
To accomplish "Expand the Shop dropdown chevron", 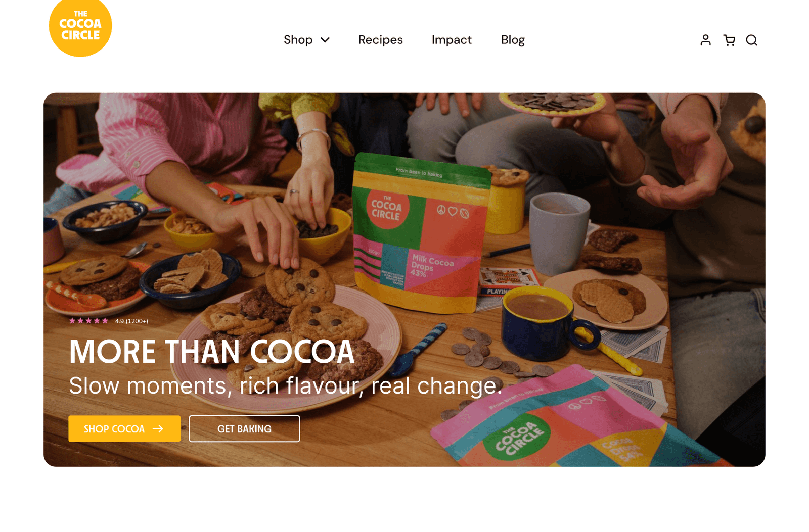I will (x=325, y=40).
